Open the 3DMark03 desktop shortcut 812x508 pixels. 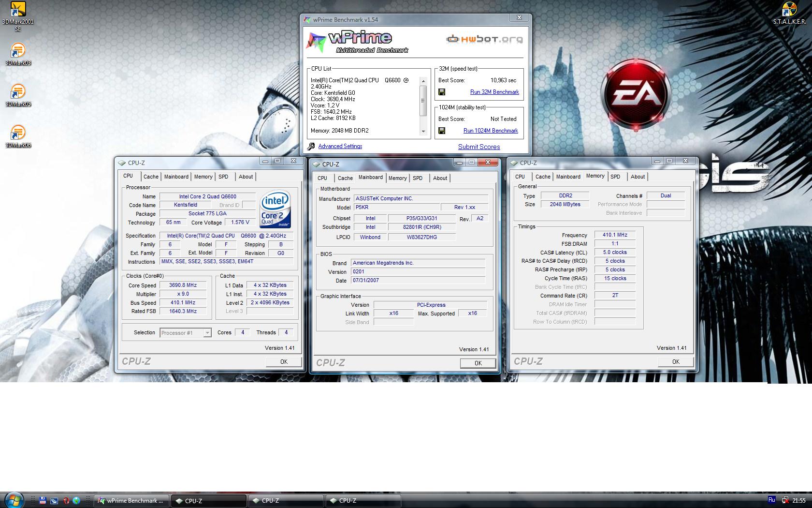click(17, 54)
